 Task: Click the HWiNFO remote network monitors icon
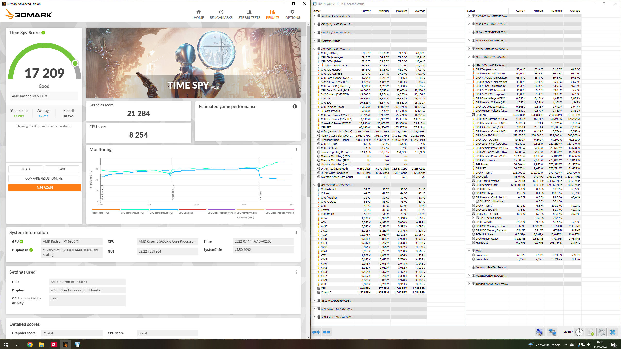(552, 332)
